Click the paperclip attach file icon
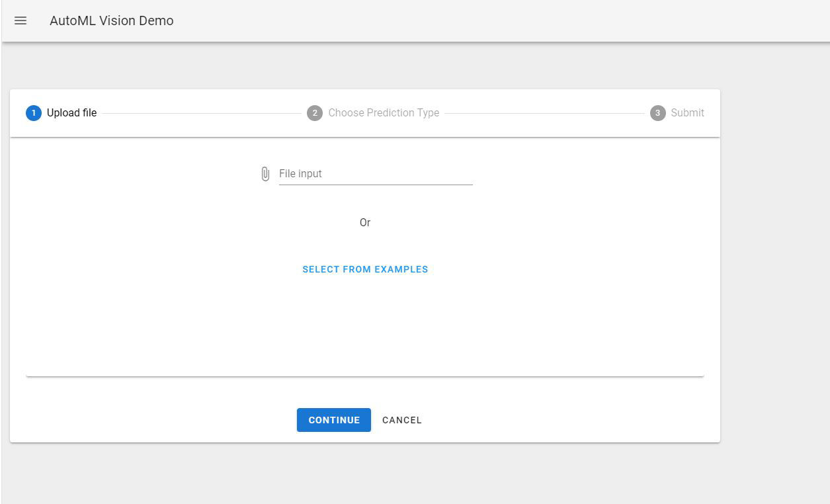The height and width of the screenshot is (504, 830). (x=265, y=174)
